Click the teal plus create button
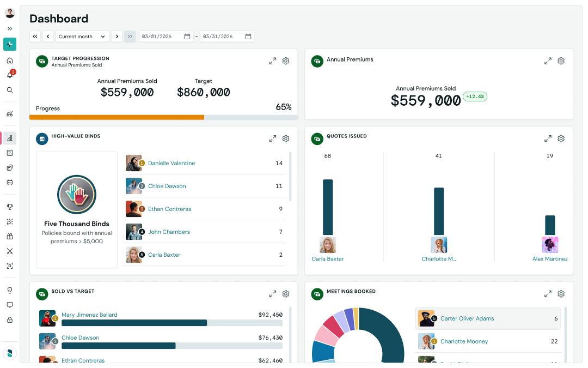This screenshot has width=588, height=368. click(x=10, y=44)
